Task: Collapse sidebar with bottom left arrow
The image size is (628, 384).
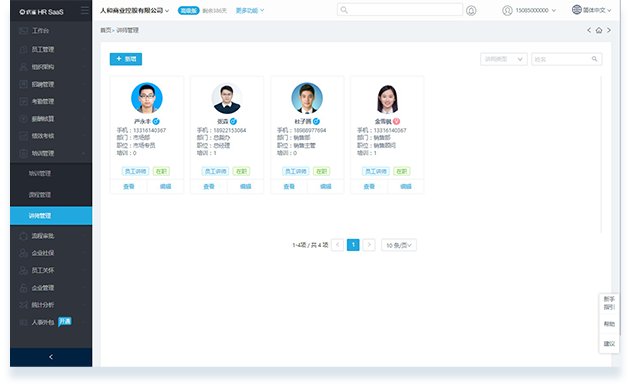Action: click(x=51, y=357)
